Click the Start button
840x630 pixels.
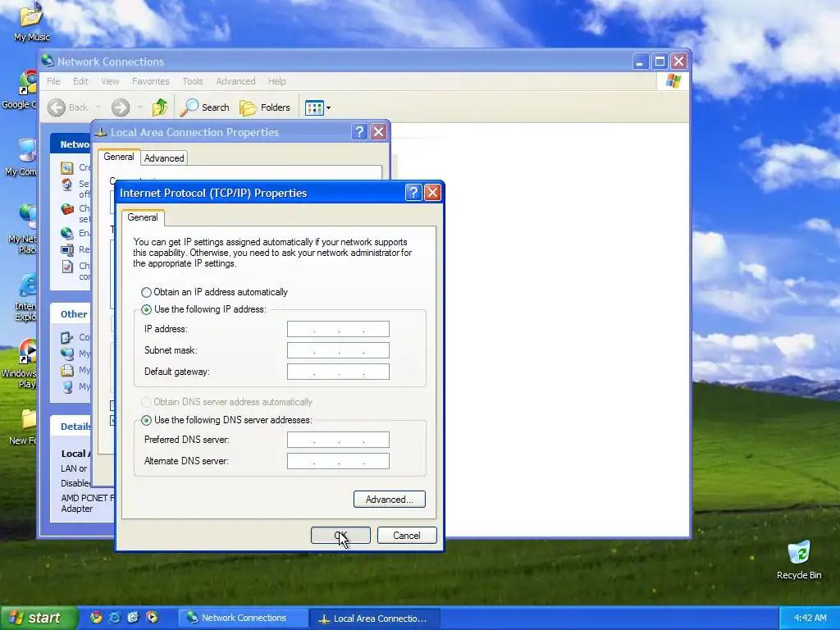pos(39,619)
